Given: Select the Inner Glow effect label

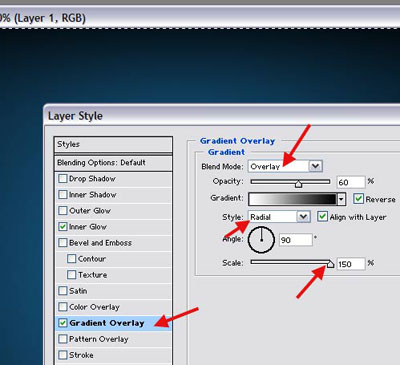Looking at the screenshot, I should 88,227.
